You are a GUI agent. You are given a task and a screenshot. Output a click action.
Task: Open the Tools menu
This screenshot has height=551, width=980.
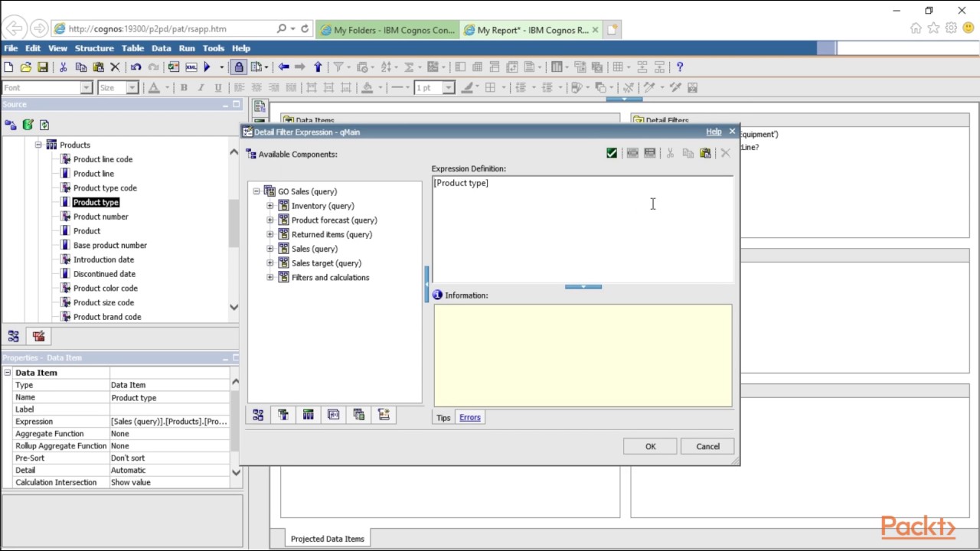click(x=214, y=48)
